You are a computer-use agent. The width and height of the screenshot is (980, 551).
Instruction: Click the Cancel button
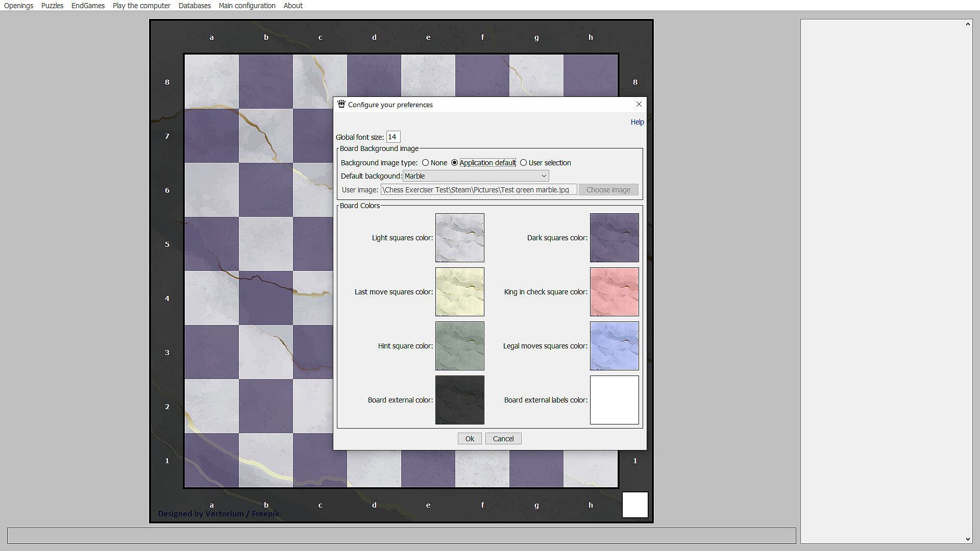tap(503, 439)
